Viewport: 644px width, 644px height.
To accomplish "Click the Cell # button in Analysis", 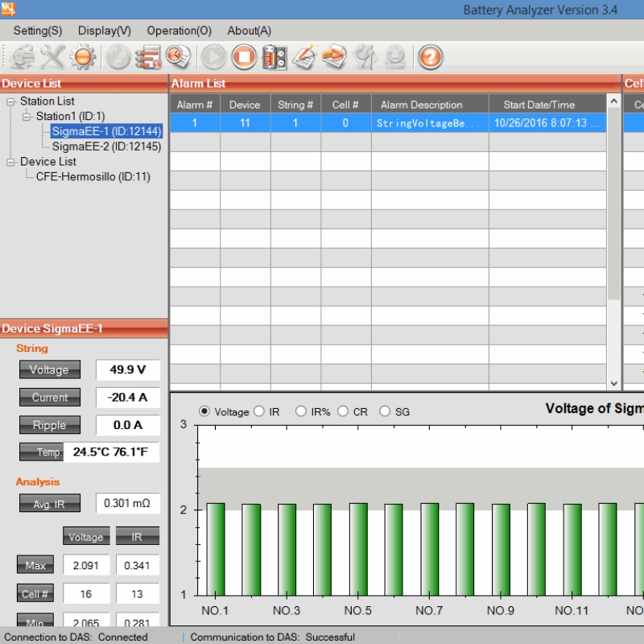I will pos(35,593).
